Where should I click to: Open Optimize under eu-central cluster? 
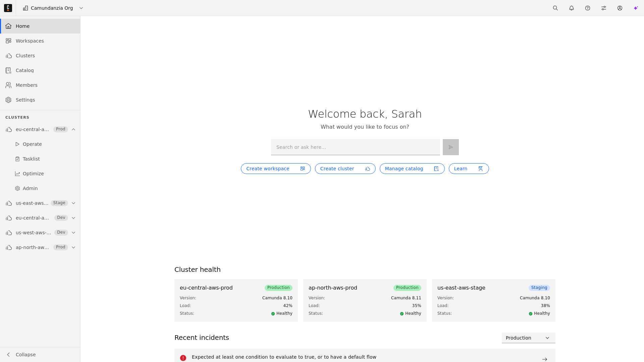[x=40, y=174]
